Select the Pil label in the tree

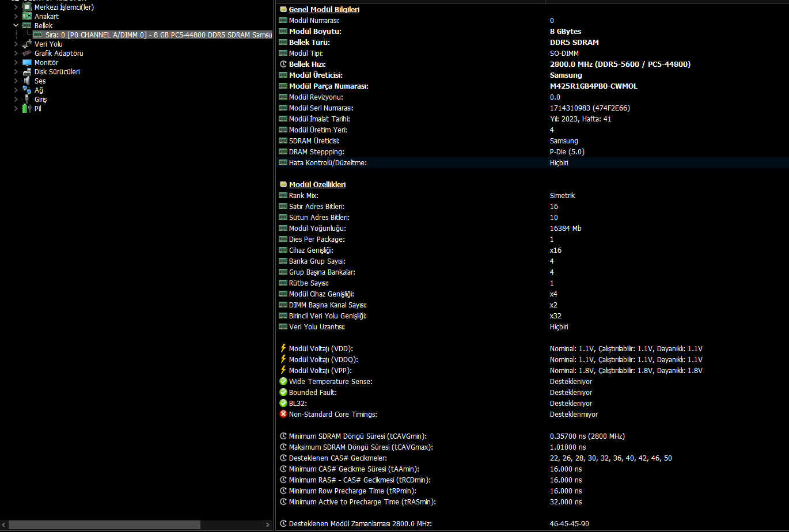pos(38,108)
